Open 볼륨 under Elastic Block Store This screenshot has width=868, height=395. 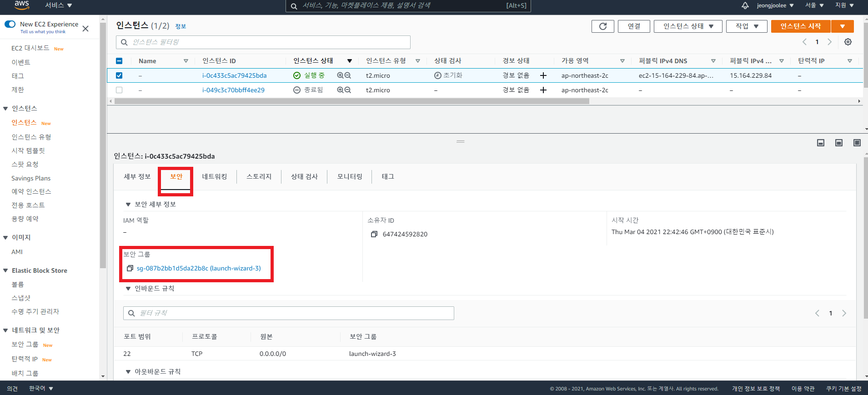point(18,285)
